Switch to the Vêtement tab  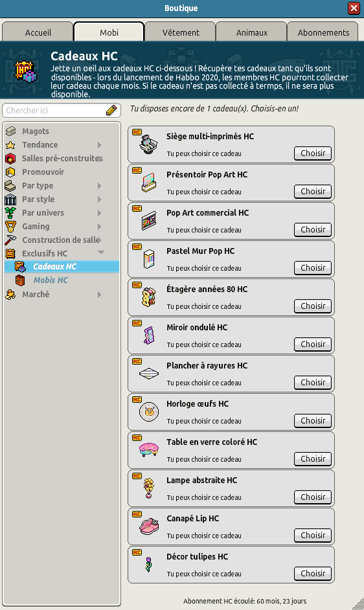click(x=181, y=32)
